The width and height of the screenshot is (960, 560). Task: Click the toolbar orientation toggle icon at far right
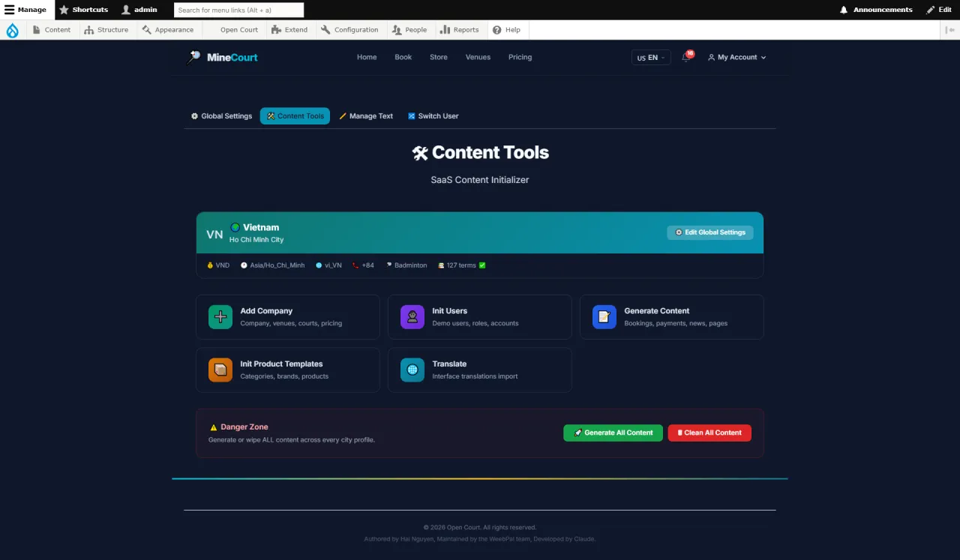(x=950, y=30)
